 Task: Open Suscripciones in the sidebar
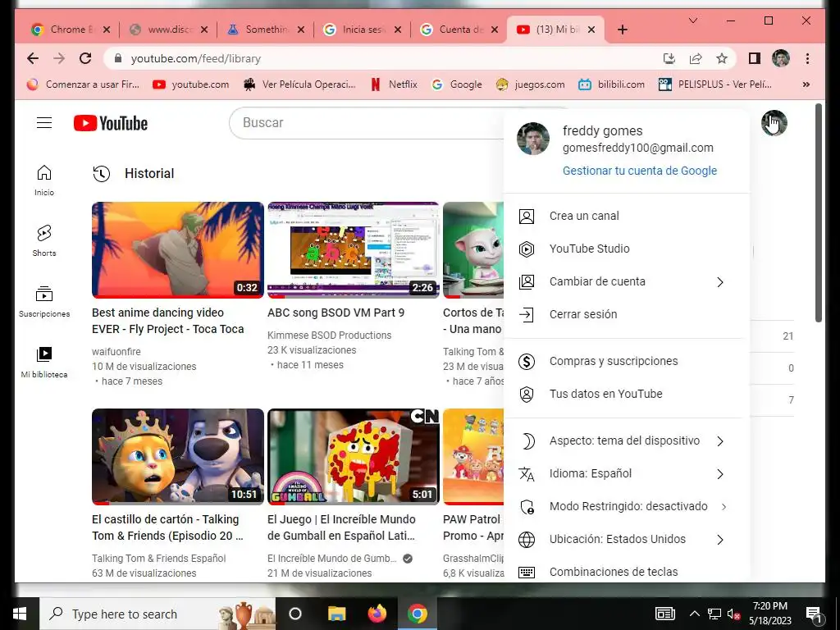(x=44, y=302)
